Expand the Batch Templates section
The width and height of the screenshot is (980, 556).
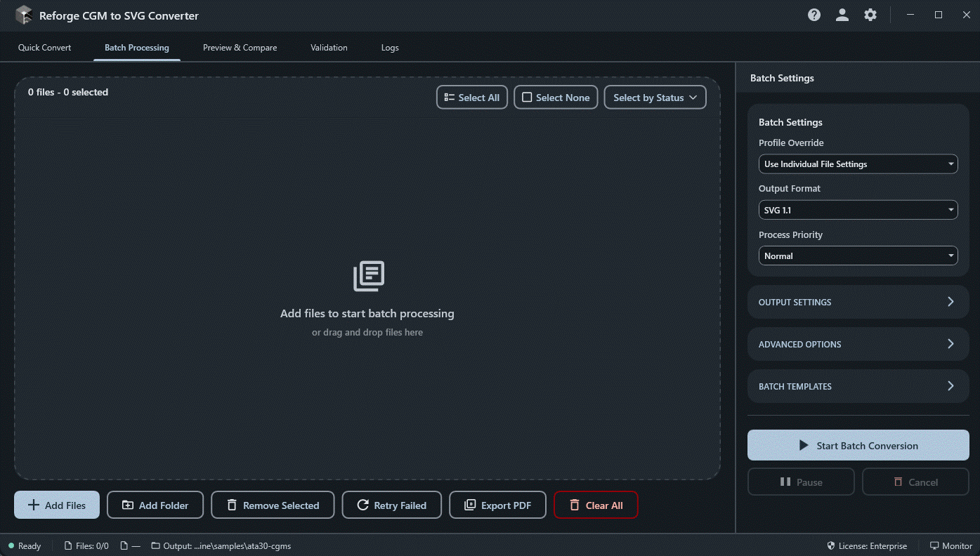pos(858,386)
